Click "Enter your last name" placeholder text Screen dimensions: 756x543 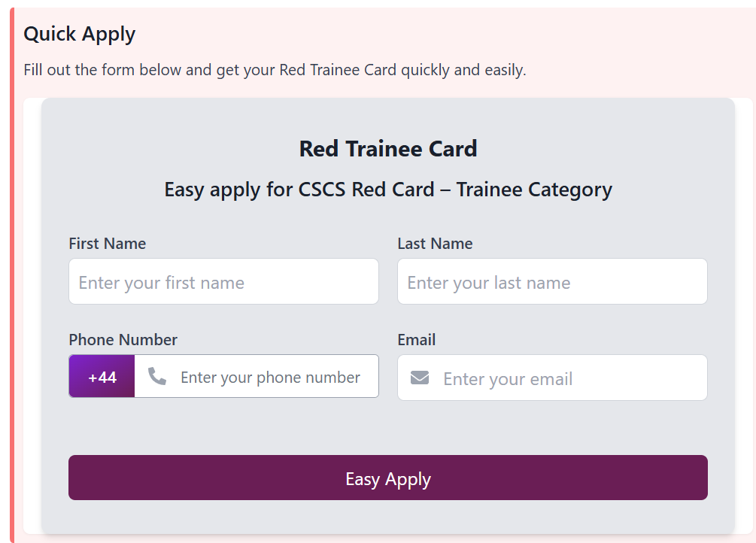489,283
